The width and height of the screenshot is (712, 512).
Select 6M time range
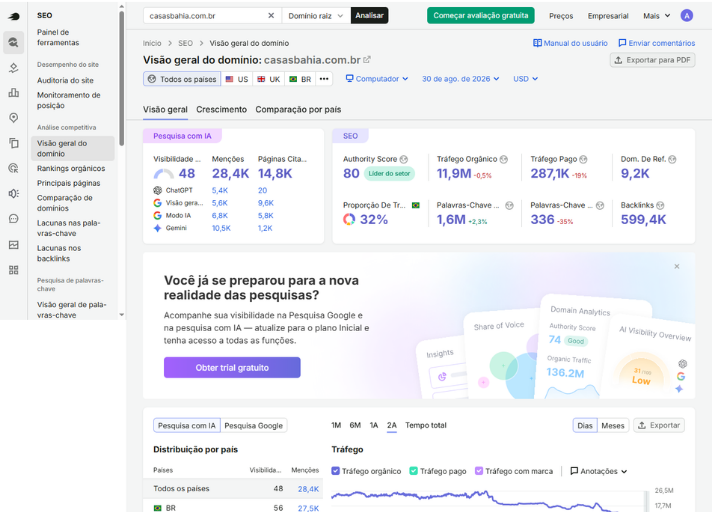(355, 425)
